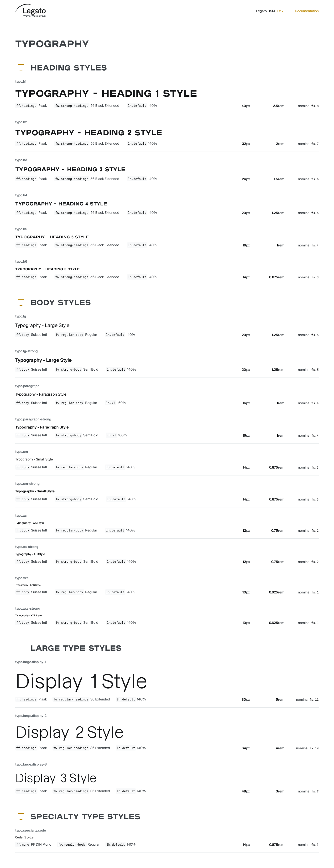Click the typo.large.display-2 token label
This screenshot has width=334, height=868.
pyautogui.click(x=31, y=716)
